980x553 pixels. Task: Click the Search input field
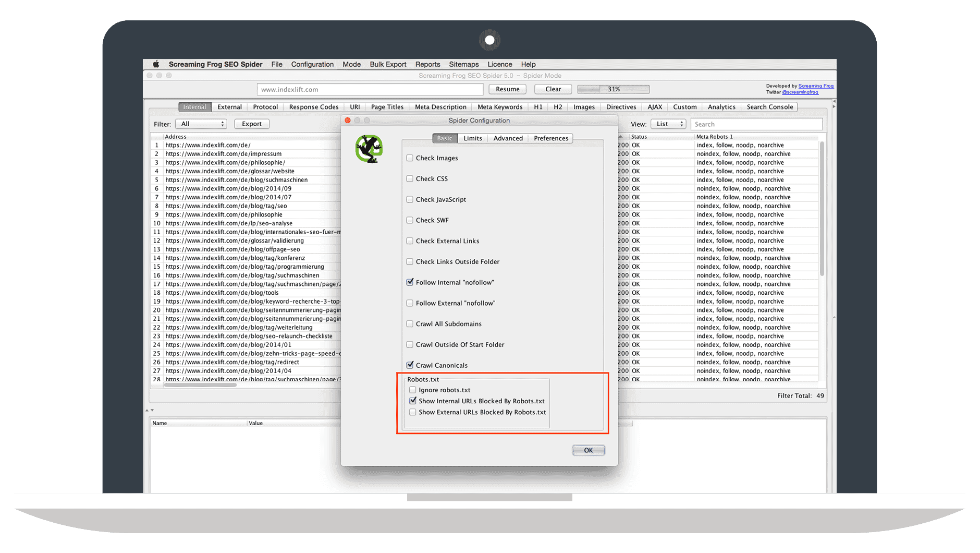click(x=756, y=124)
